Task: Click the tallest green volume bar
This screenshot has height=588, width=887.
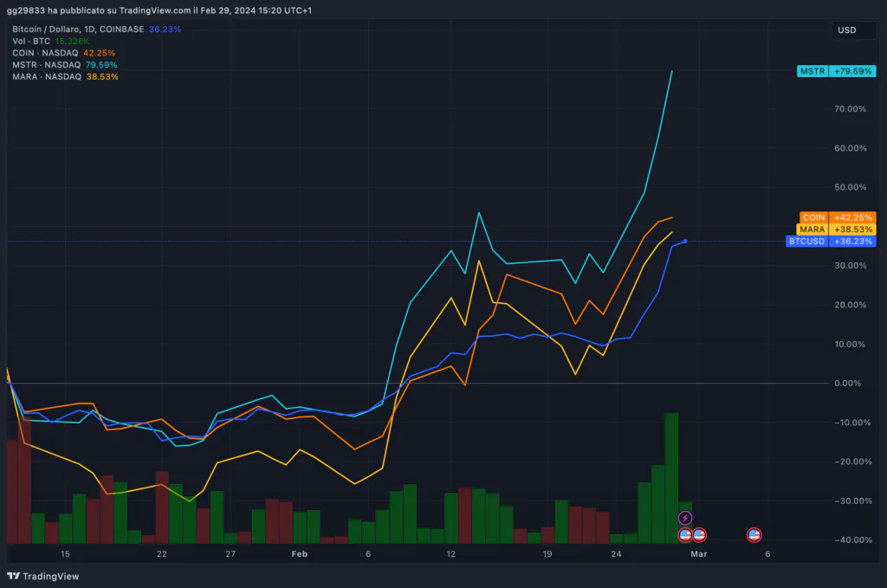Action: point(670,476)
